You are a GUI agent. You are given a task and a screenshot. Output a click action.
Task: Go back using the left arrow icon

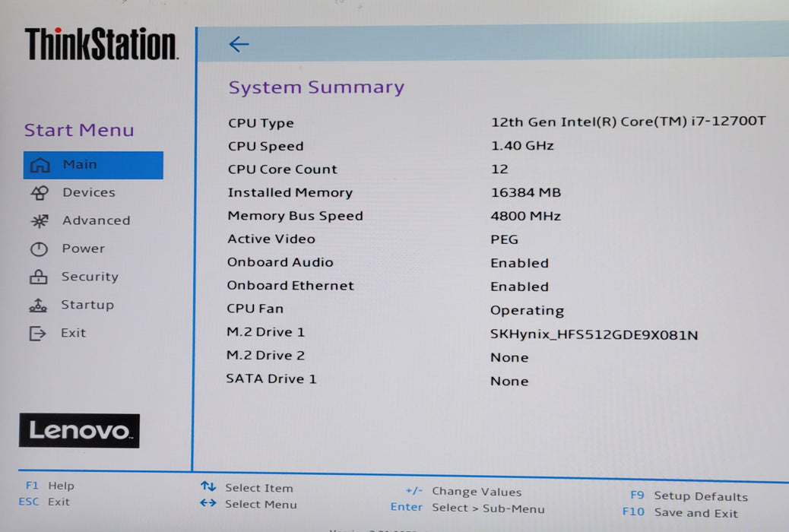click(x=239, y=44)
